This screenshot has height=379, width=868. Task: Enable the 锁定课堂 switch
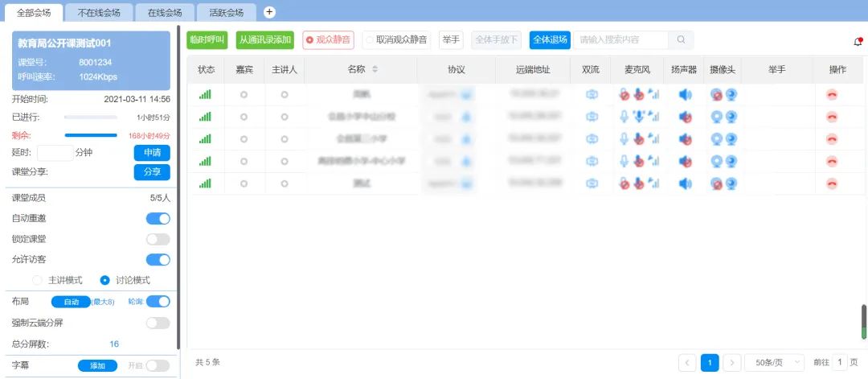coord(158,239)
